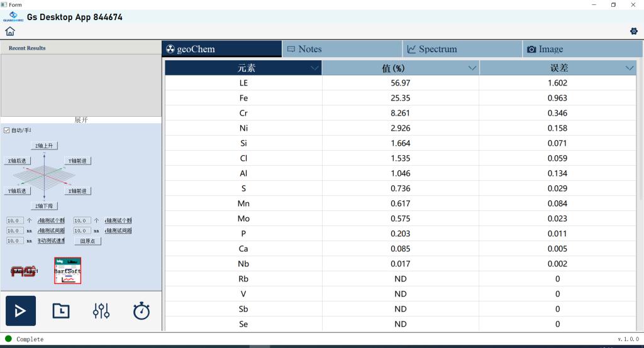This screenshot has width=644, height=348.
Task: Open the 元素 column filter dropdown
Action: 315,68
